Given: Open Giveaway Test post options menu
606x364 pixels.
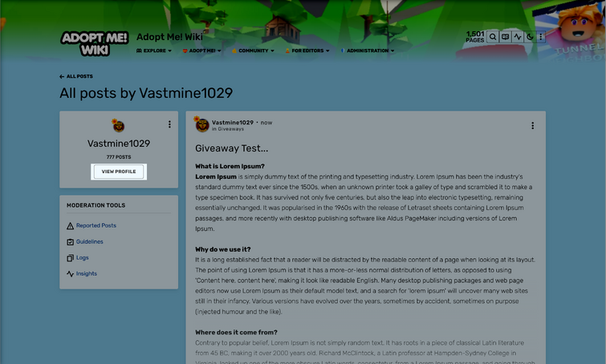Looking at the screenshot, I should coord(533,125).
